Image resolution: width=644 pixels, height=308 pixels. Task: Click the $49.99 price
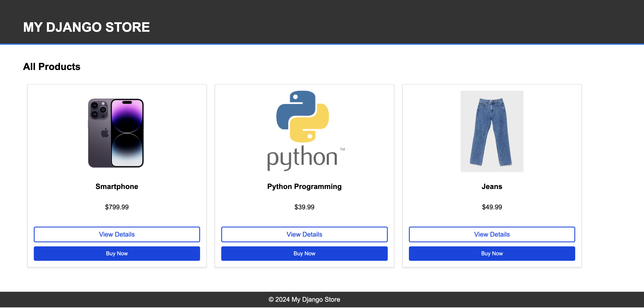coord(492,207)
